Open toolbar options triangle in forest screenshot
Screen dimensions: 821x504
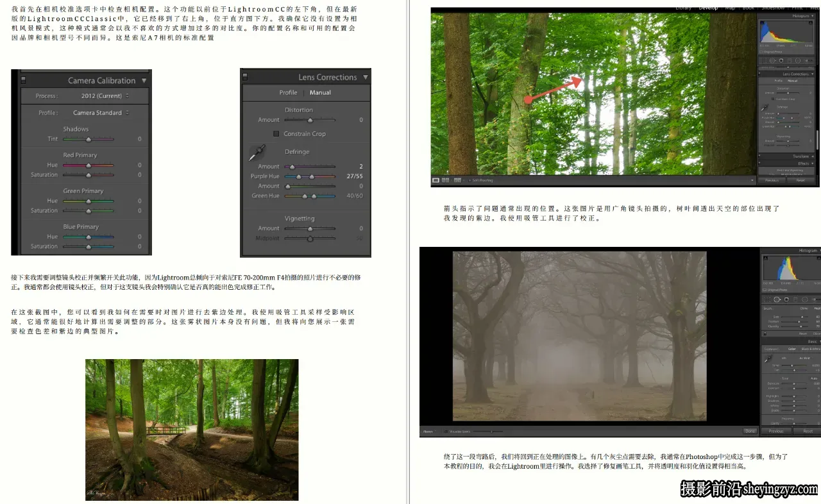(x=754, y=180)
